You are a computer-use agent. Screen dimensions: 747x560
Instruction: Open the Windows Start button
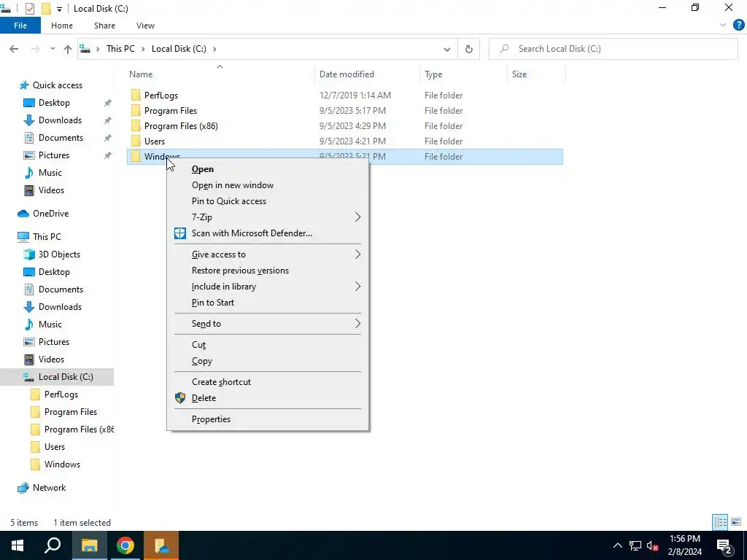pos(18,545)
